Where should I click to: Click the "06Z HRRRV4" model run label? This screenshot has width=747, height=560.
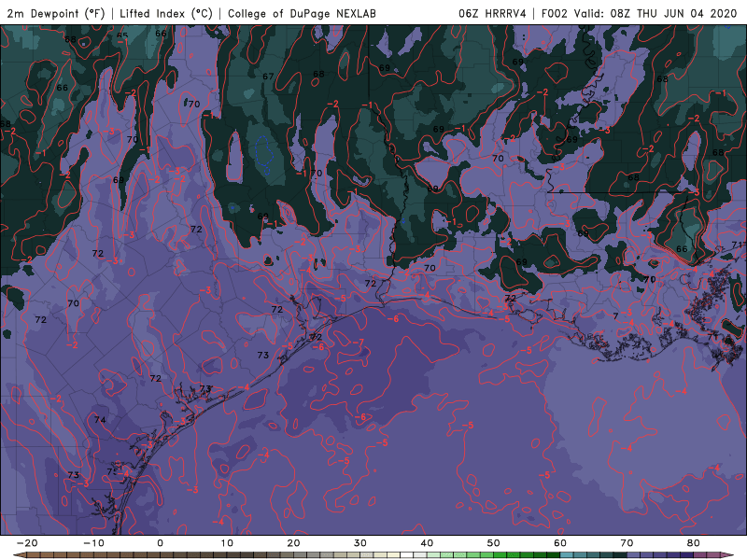[x=492, y=14]
